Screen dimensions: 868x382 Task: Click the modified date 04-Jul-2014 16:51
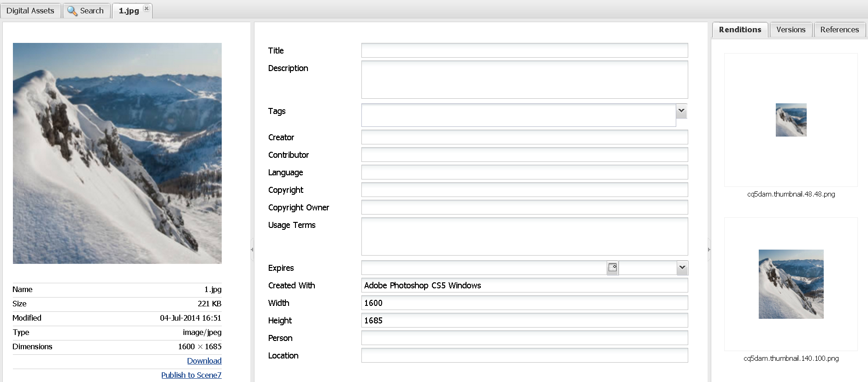(191, 318)
